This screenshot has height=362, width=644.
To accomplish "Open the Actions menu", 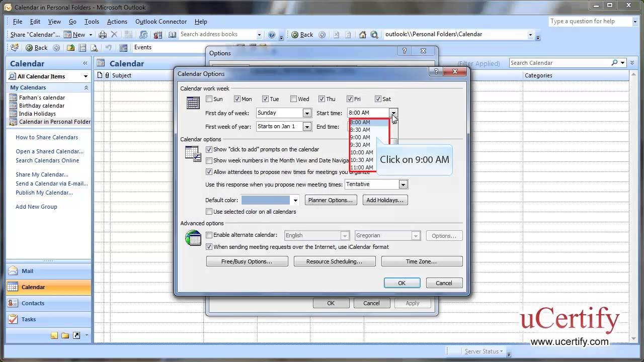I will (x=117, y=22).
